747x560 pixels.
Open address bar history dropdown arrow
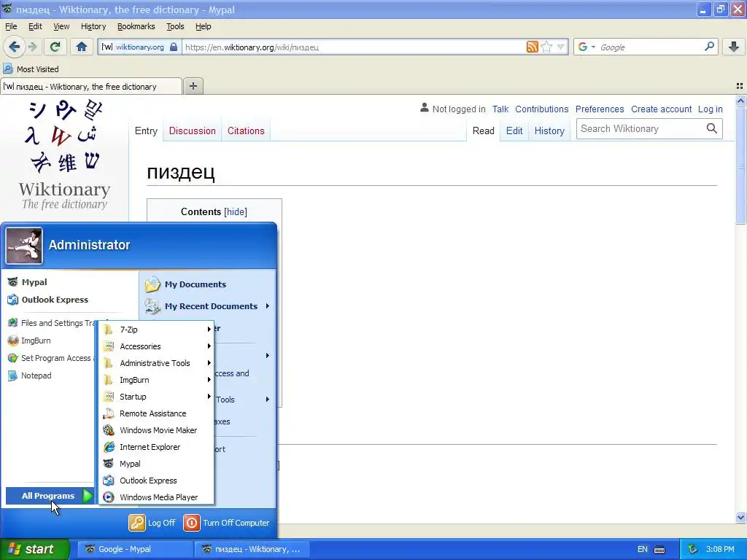click(x=561, y=47)
